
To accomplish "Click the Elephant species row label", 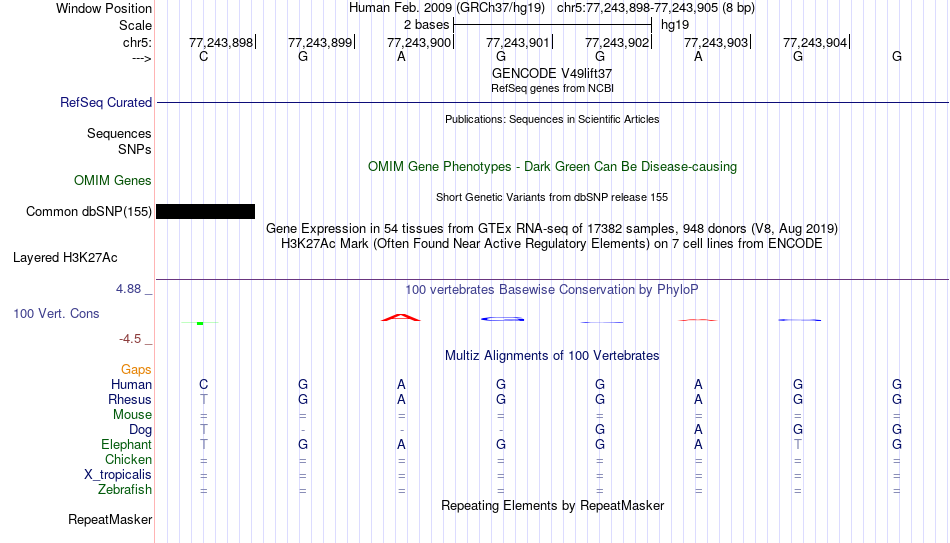I will (x=127, y=444).
